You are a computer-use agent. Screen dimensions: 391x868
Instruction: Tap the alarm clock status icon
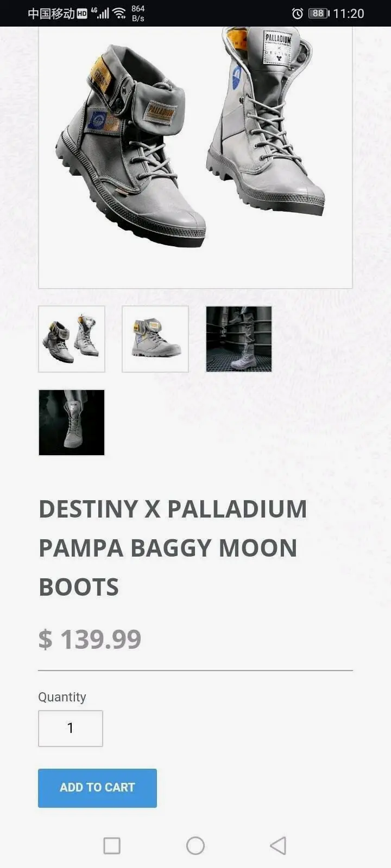click(298, 14)
